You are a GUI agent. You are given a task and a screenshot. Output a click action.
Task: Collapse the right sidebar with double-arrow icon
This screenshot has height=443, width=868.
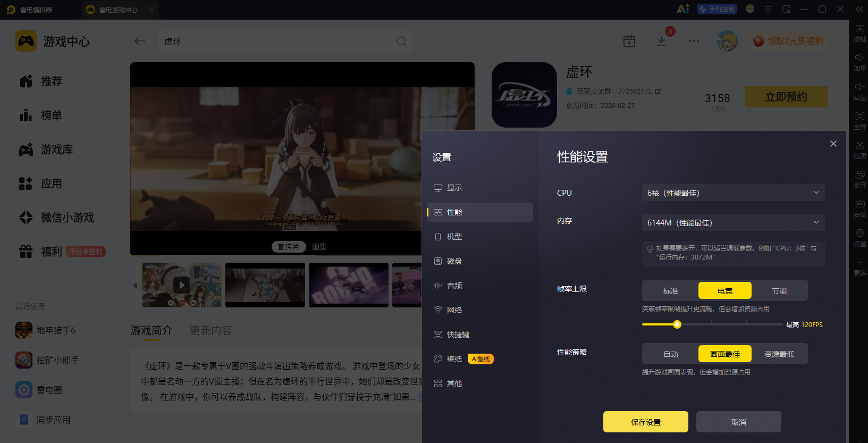(x=859, y=9)
